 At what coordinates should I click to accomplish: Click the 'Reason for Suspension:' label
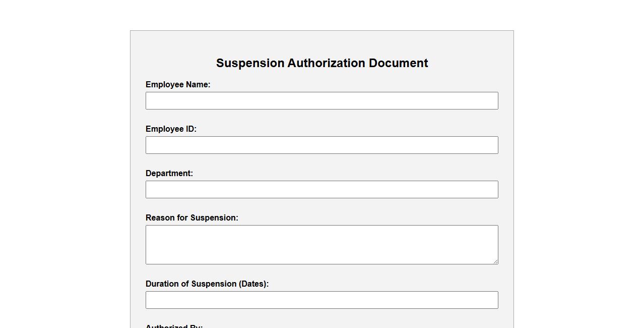tap(192, 218)
